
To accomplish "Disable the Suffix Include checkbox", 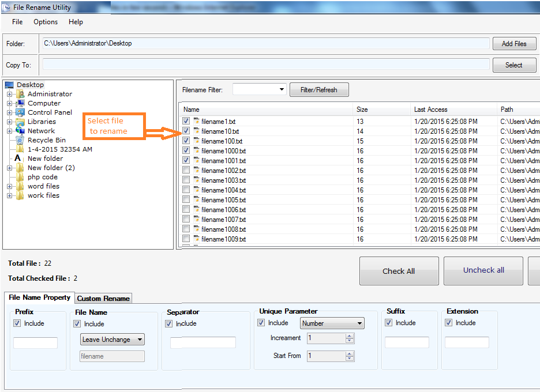I will click(389, 323).
